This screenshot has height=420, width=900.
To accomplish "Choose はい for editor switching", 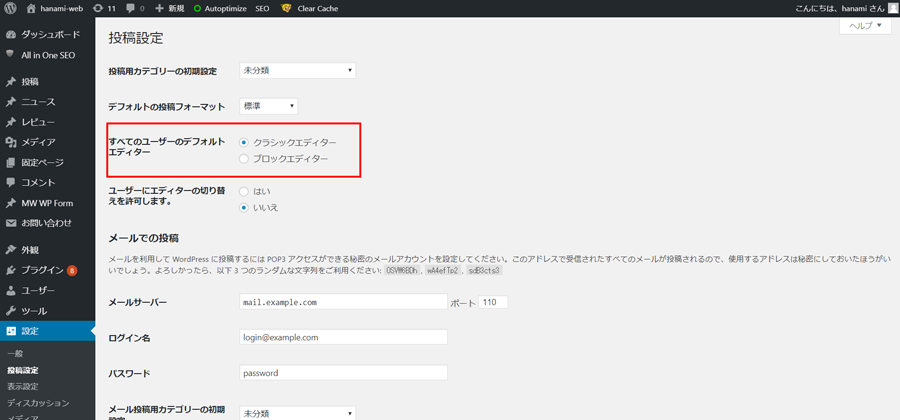I will click(244, 191).
